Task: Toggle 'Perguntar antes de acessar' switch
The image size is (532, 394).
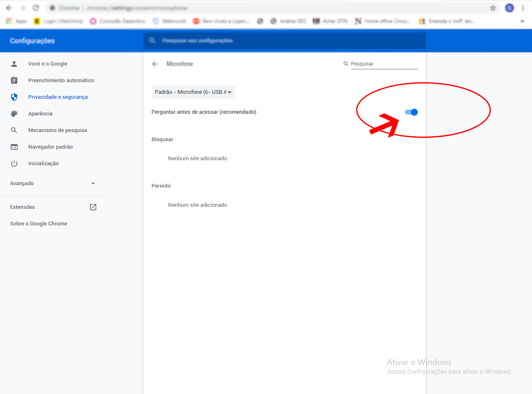Action: (x=411, y=112)
